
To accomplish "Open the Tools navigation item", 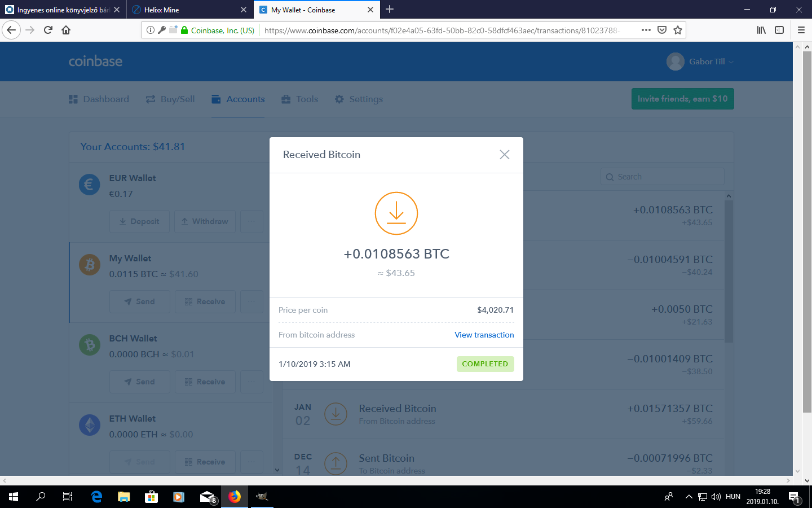I will tap(300, 99).
